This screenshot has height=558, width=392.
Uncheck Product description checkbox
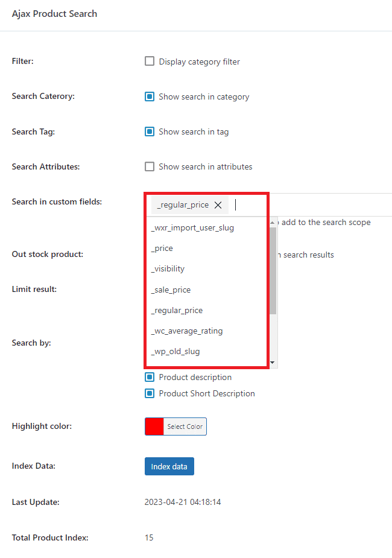tap(150, 377)
